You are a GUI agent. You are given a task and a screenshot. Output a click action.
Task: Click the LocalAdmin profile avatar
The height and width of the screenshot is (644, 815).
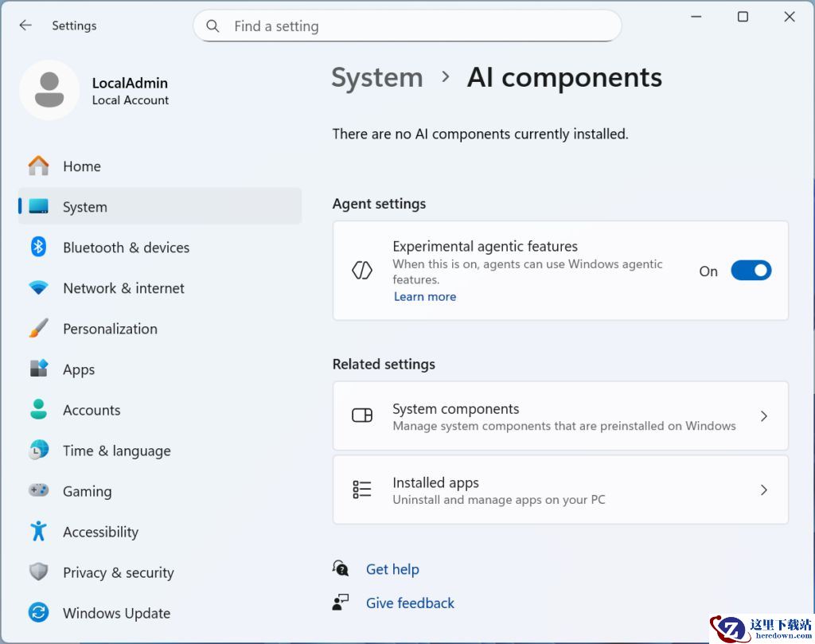pos(49,90)
